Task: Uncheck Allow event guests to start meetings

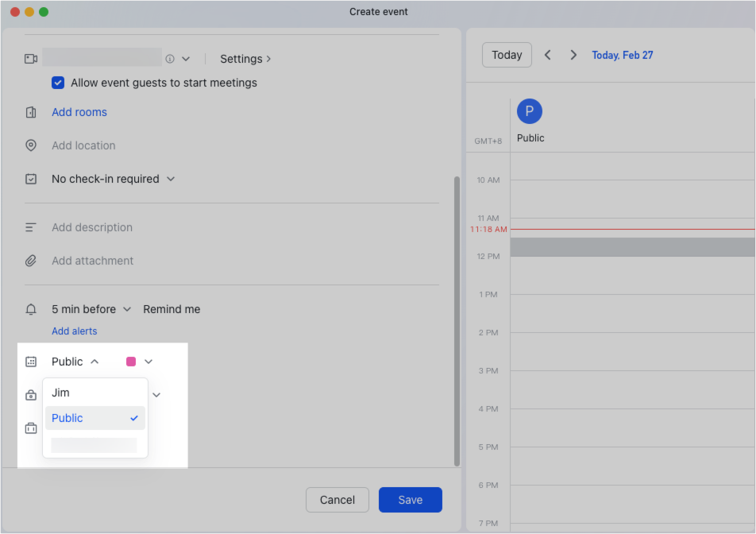Action: point(58,83)
